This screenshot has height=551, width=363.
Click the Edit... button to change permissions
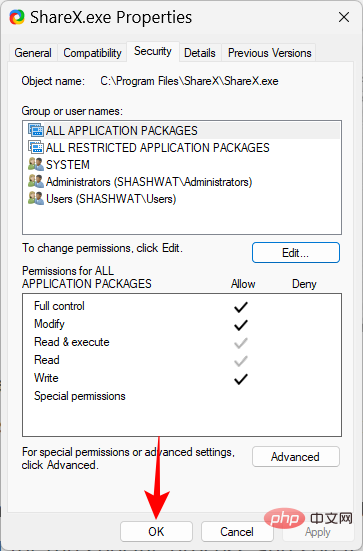pyautogui.click(x=296, y=253)
